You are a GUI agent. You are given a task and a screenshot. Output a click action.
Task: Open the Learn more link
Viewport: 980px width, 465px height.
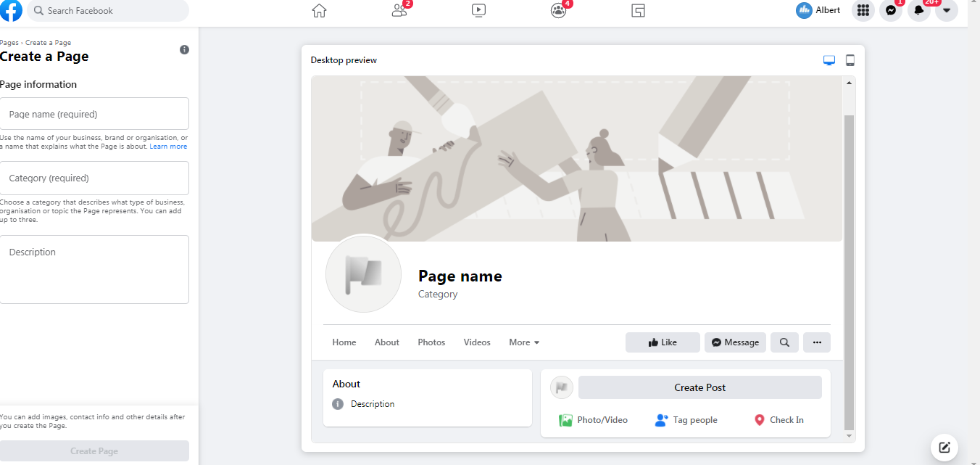coord(168,146)
